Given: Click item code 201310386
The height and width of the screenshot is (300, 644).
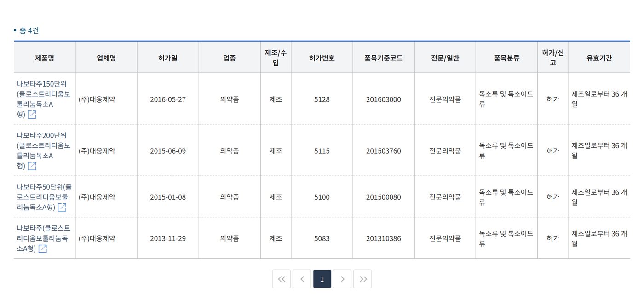Looking at the screenshot, I should click(384, 239).
